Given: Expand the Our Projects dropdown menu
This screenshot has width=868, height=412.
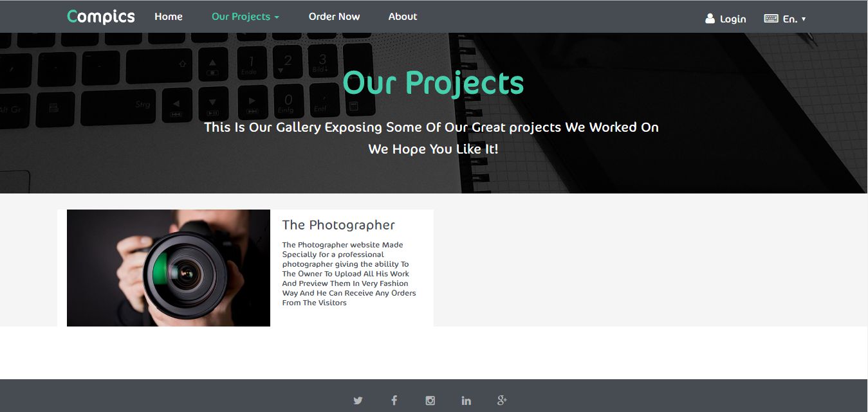Looking at the screenshot, I should [x=245, y=17].
